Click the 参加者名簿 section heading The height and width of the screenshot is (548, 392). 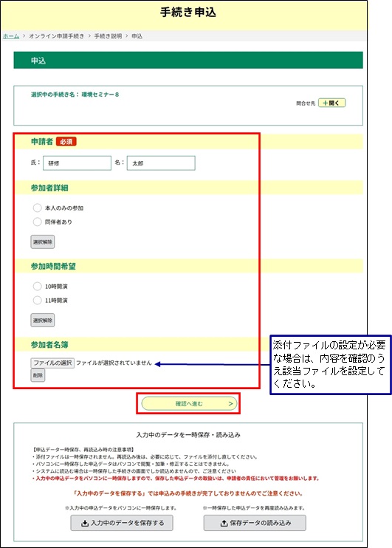49,345
